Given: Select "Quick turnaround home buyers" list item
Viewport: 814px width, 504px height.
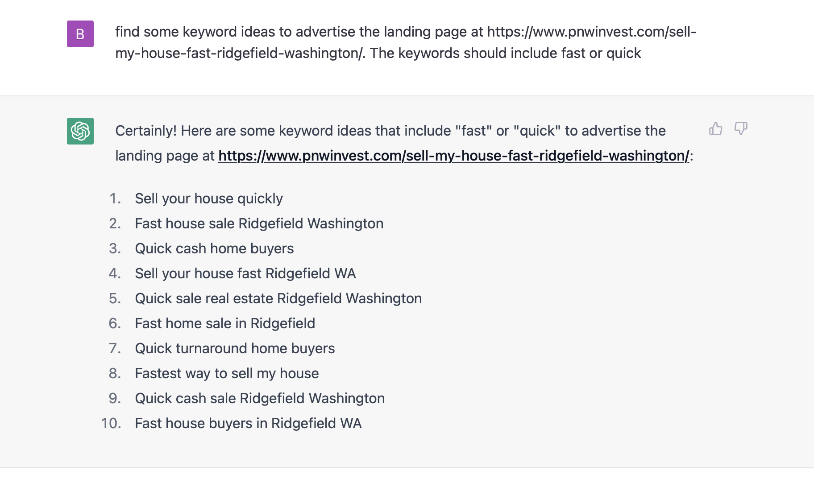Looking at the screenshot, I should 235,348.
